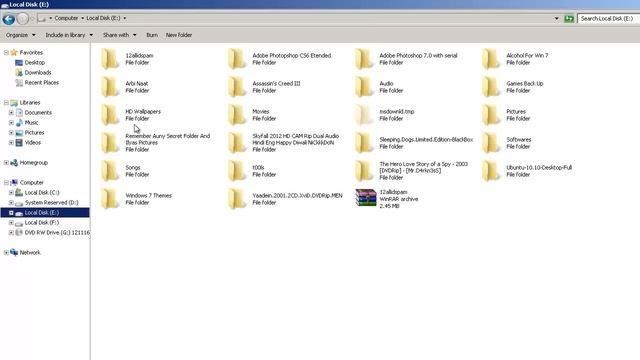Select the HD Wallpapers folder icon

tap(109, 115)
